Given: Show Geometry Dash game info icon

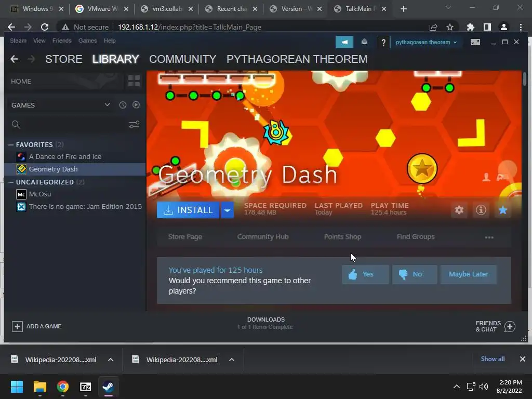Looking at the screenshot, I should click(x=481, y=210).
